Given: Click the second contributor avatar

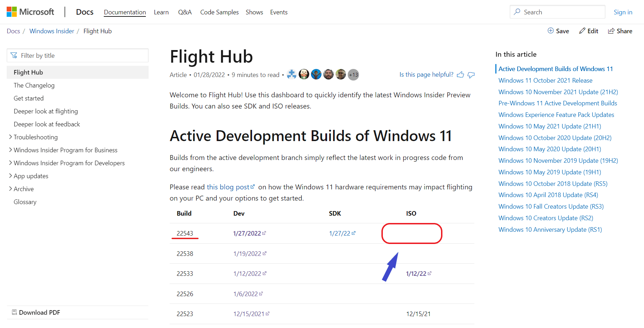Looking at the screenshot, I should (304, 74).
